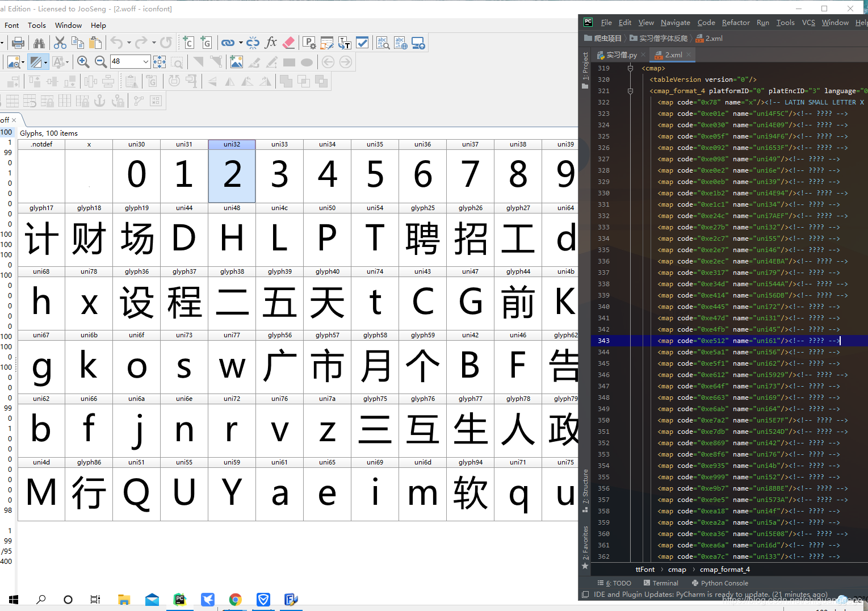
Task: Click the unlink broken chain icon
Action: 253,43
